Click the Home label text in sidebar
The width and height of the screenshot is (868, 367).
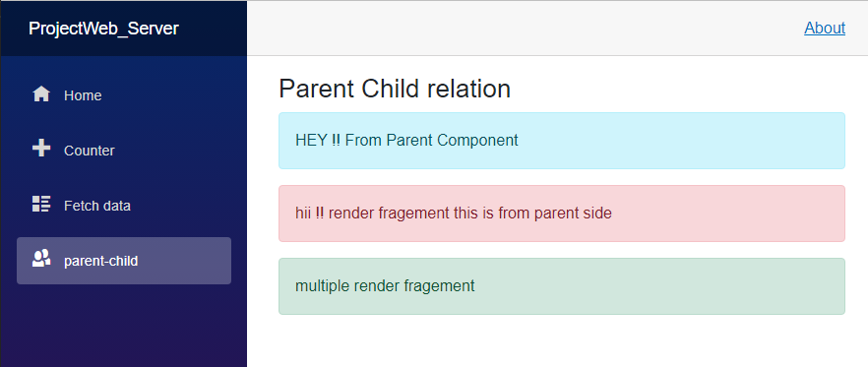(83, 95)
